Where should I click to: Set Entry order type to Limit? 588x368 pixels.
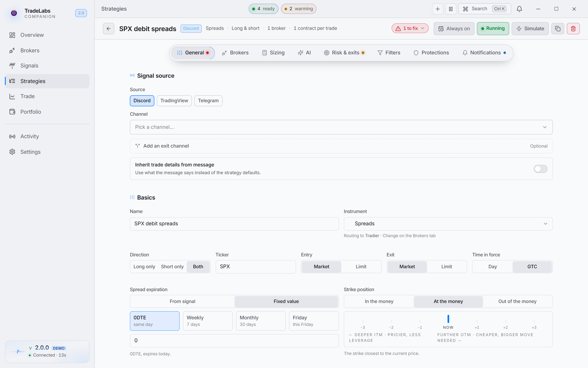point(361,267)
